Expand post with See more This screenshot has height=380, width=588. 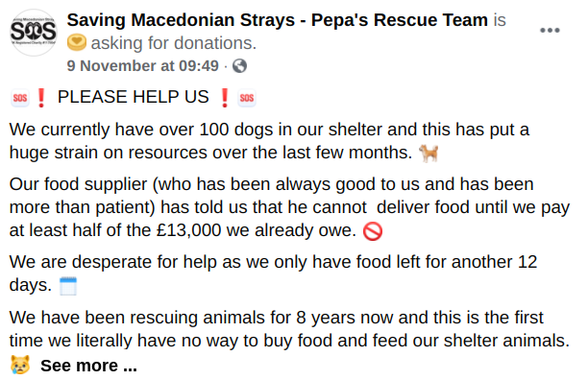88,366
